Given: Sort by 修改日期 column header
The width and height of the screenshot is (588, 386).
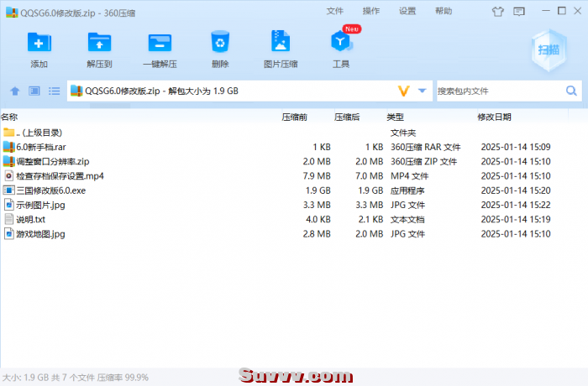Looking at the screenshot, I should 494,117.
